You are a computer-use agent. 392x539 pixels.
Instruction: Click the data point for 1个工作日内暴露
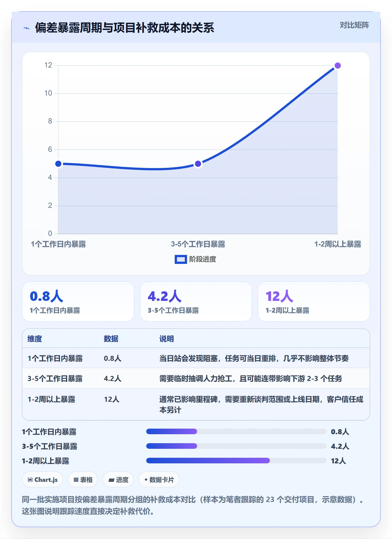click(58, 164)
